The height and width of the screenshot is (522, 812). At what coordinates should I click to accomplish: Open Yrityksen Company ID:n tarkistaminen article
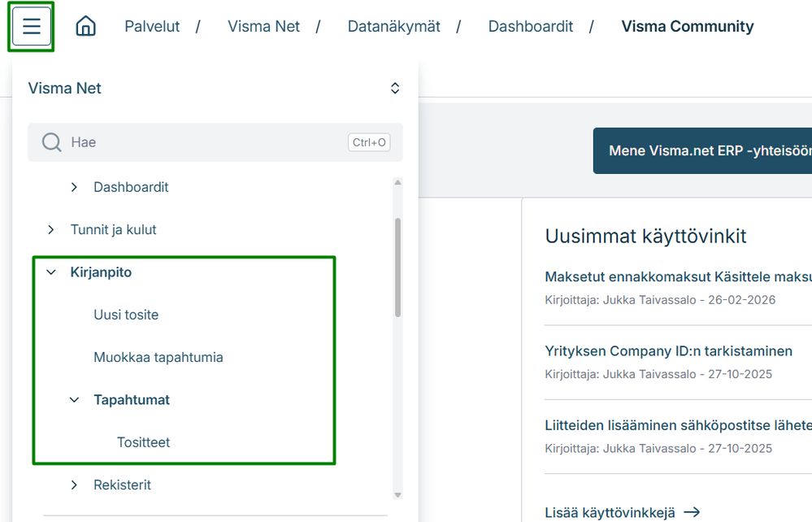coord(669,351)
